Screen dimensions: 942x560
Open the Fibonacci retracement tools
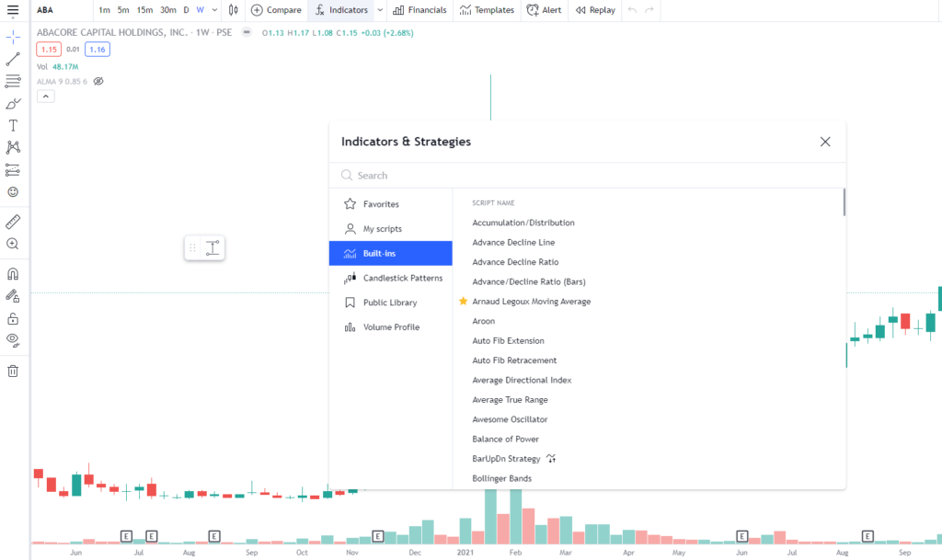click(x=13, y=81)
